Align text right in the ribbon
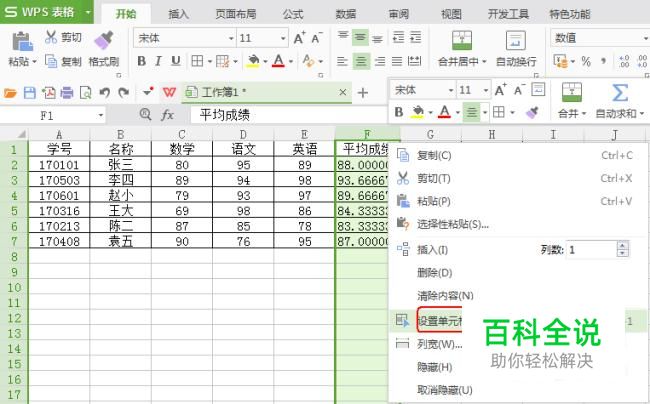This screenshot has width=650, height=404. coord(379,61)
